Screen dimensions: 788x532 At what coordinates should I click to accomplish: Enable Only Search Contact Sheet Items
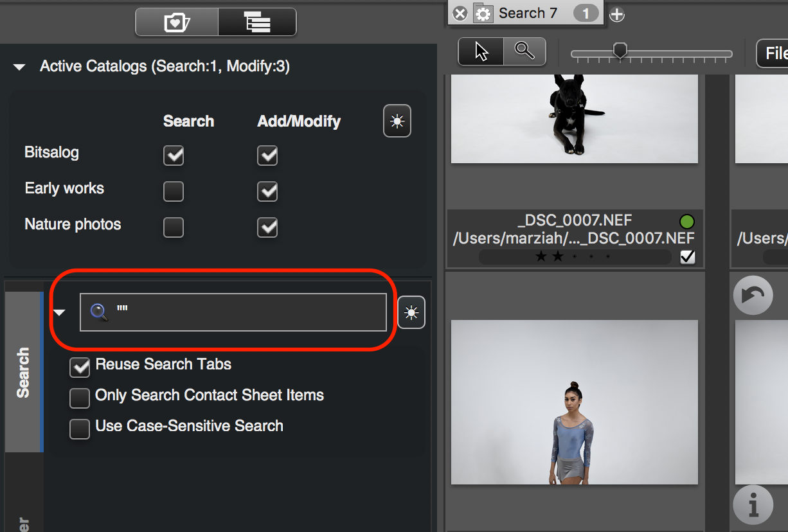(80, 398)
